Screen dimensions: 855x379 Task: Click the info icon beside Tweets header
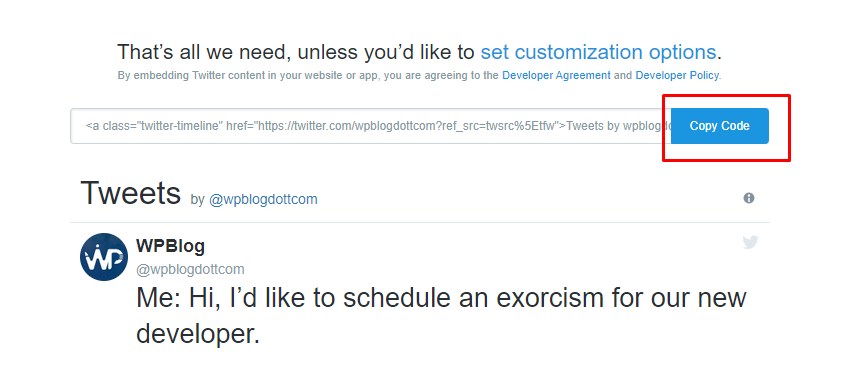749,198
